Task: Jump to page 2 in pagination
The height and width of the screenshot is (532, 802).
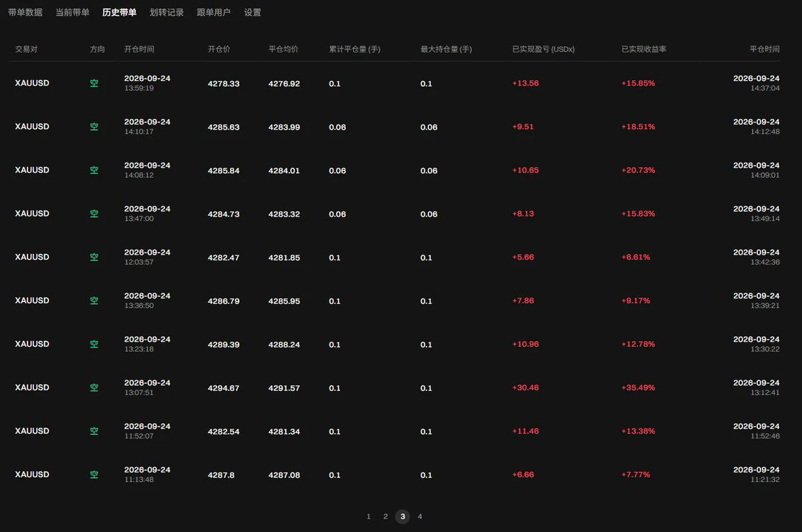Action: point(386,517)
